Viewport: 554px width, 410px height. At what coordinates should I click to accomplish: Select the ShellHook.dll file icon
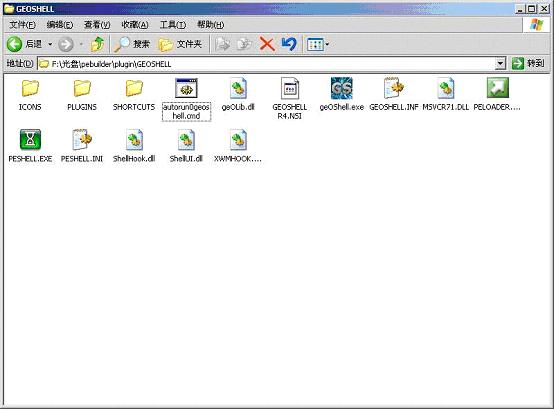pyautogui.click(x=134, y=140)
